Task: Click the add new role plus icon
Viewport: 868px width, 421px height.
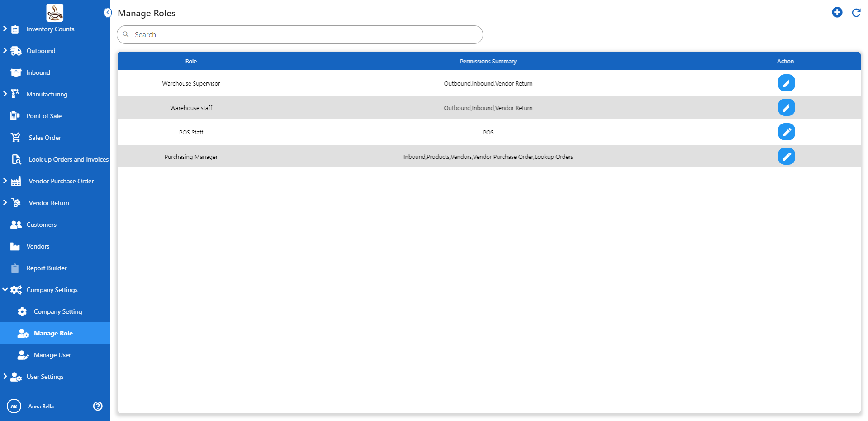Action: [x=837, y=13]
